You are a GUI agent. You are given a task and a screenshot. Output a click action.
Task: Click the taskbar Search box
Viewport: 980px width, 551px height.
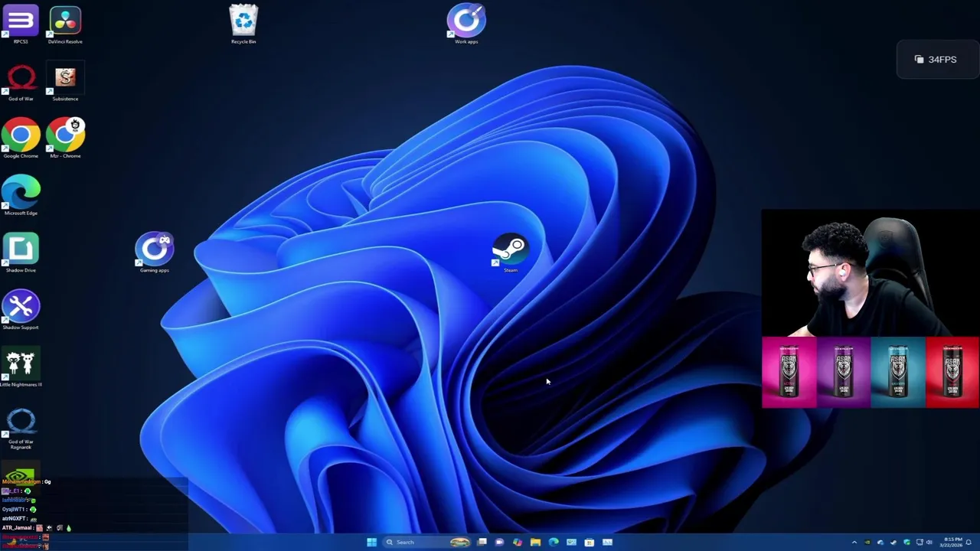click(426, 543)
